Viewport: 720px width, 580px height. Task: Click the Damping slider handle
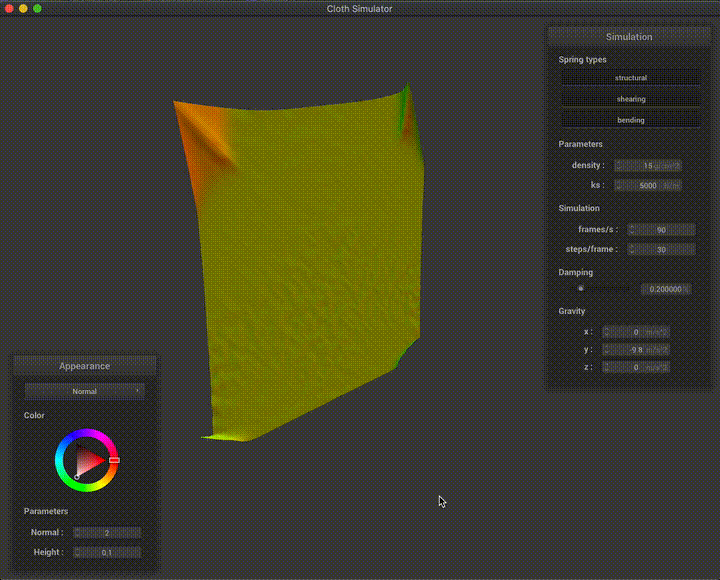tap(580, 288)
